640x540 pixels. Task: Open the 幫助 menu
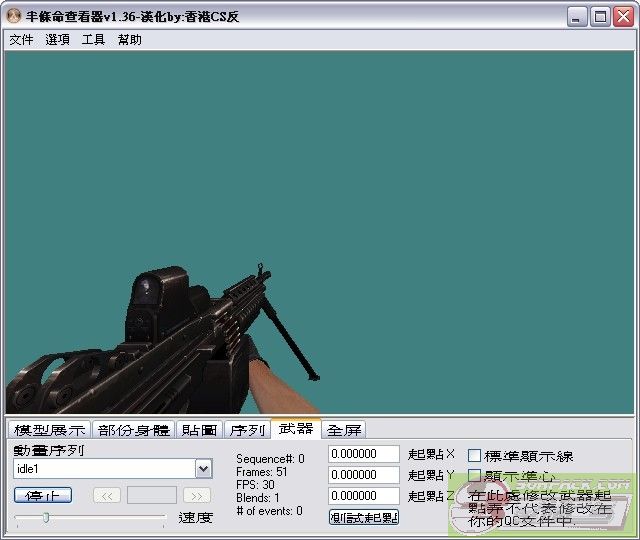pos(129,40)
